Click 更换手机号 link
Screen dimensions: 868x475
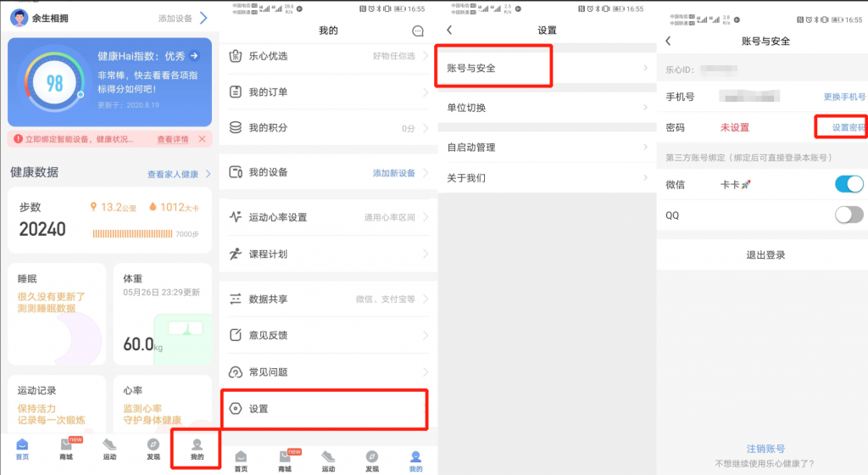tap(845, 97)
